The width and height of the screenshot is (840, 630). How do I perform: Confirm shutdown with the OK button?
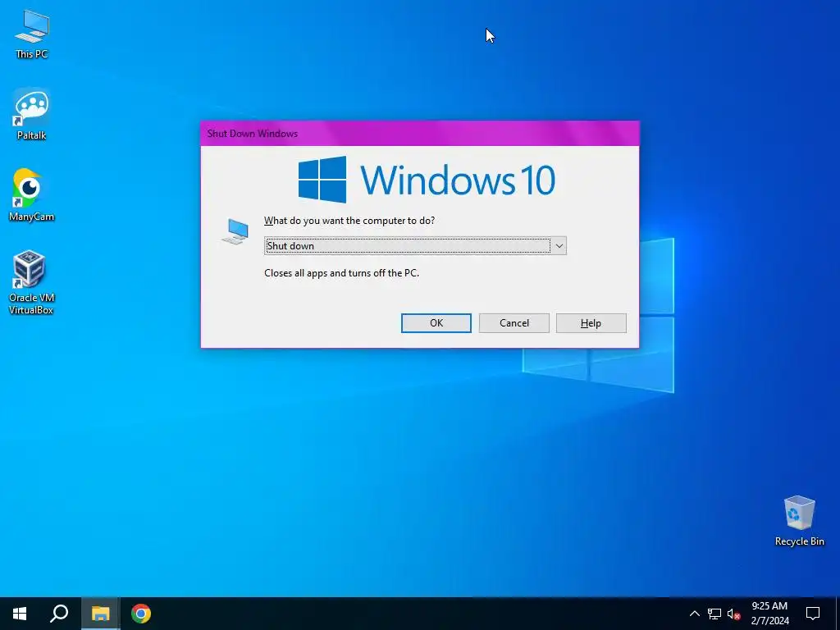436,323
